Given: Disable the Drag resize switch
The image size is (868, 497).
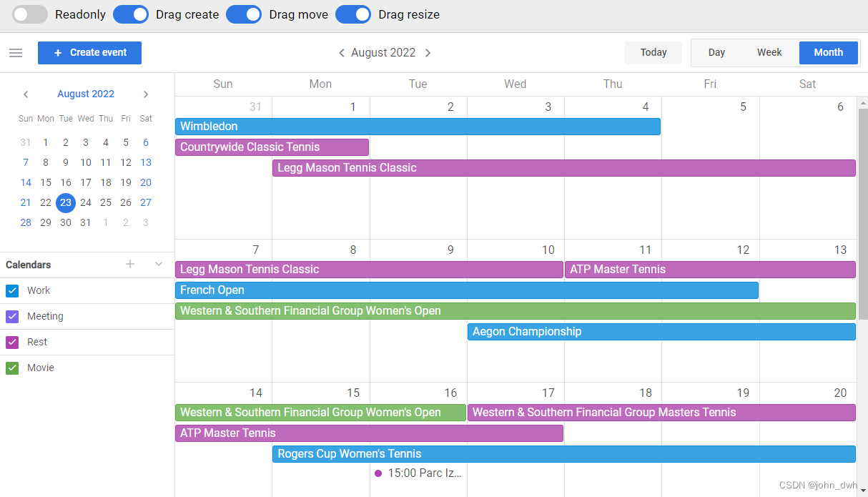Looking at the screenshot, I should (353, 14).
